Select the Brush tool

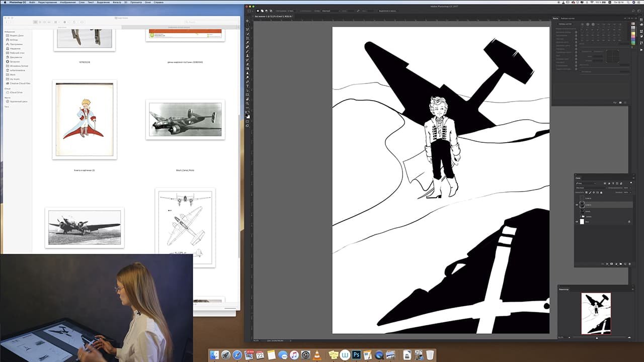[248, 52]
